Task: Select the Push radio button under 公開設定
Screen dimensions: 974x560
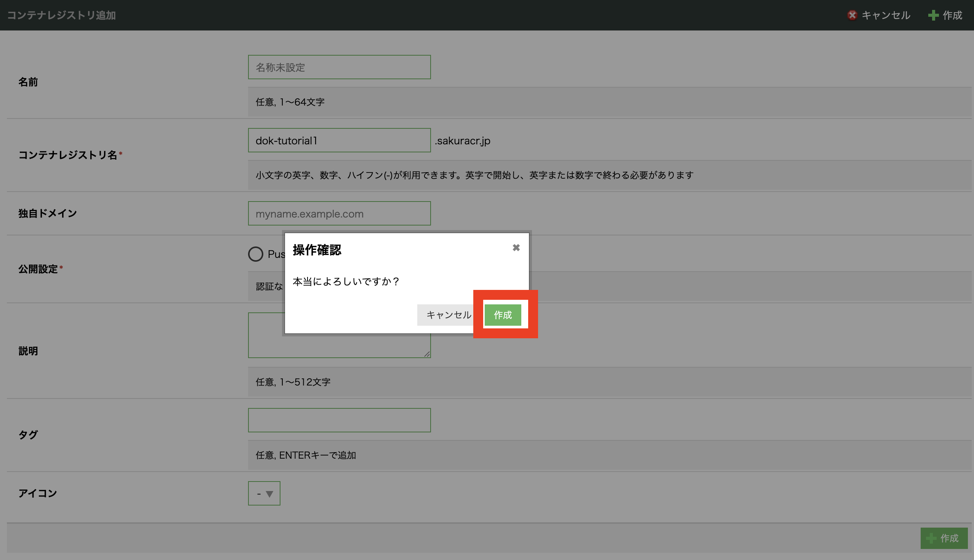Action: [255, 254]
